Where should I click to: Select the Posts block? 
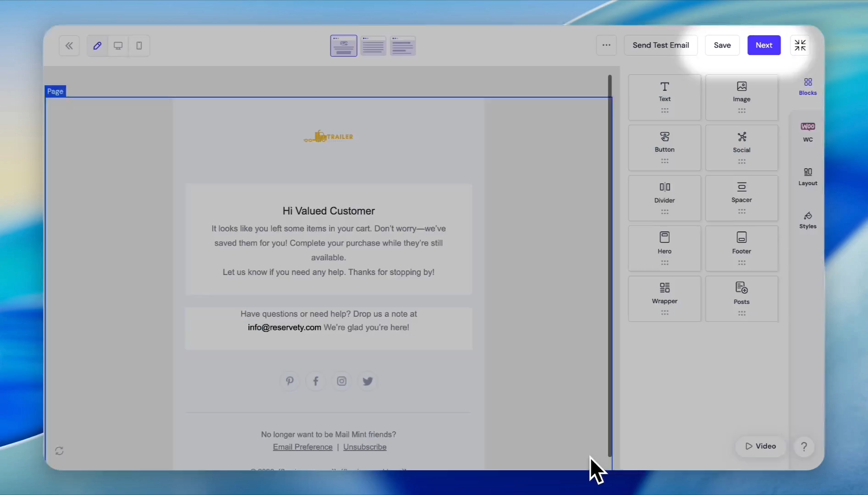point(742,299)
